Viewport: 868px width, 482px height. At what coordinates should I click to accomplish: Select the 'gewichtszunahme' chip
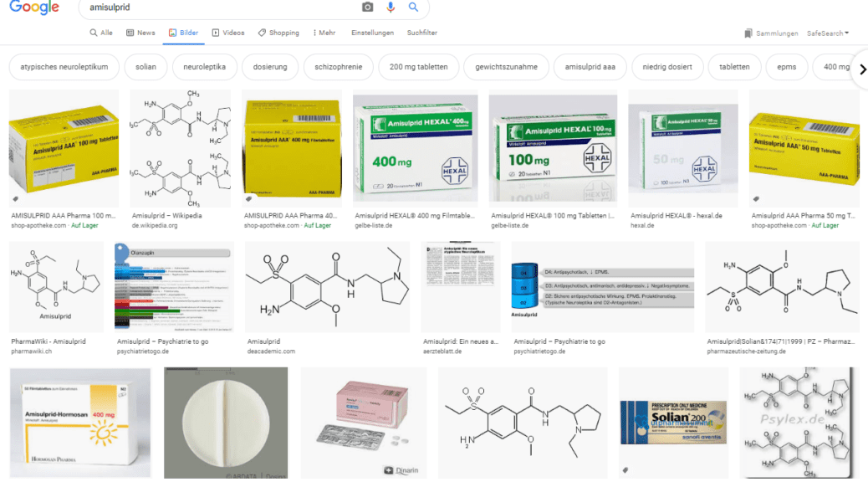506,67
